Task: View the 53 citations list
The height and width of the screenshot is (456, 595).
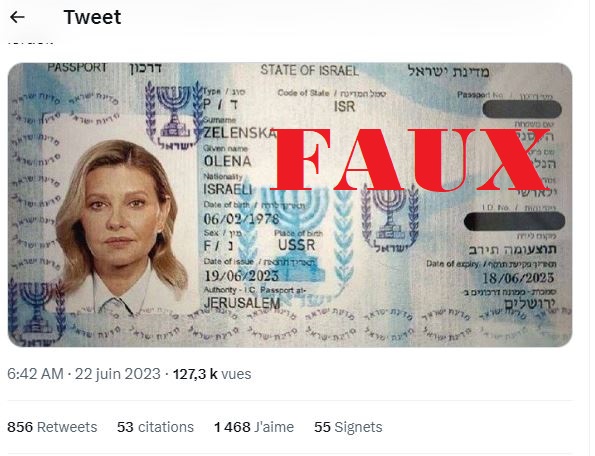Action: pyautogui.click(x=155, y=427)
